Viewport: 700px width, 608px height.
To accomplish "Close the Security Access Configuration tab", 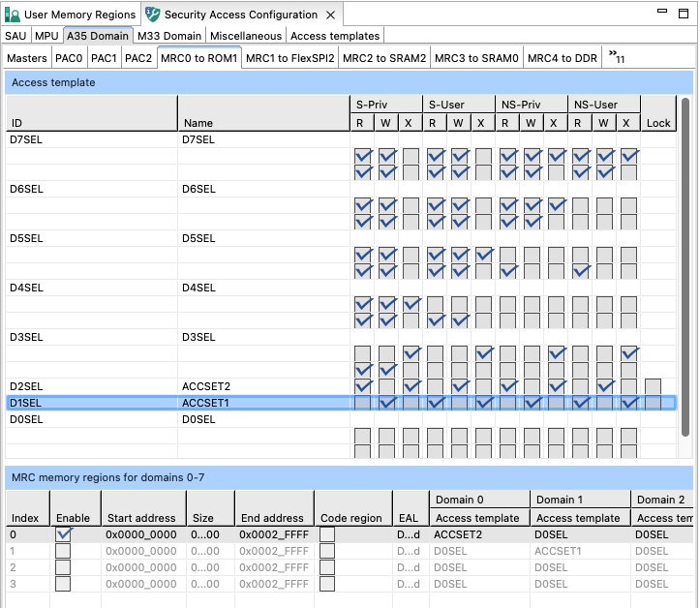I will click(331, 15).
